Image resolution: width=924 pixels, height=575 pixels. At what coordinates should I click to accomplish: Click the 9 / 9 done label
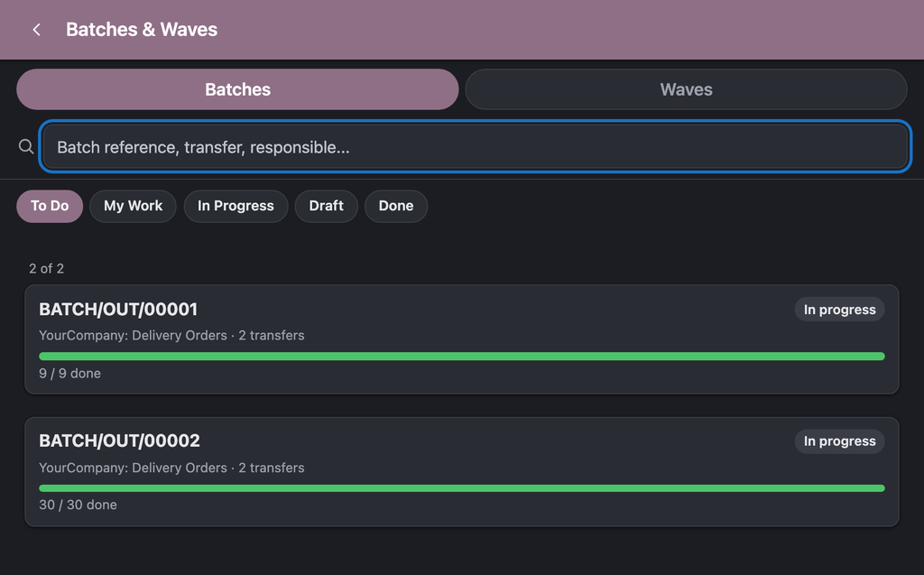tap(69, 374)
